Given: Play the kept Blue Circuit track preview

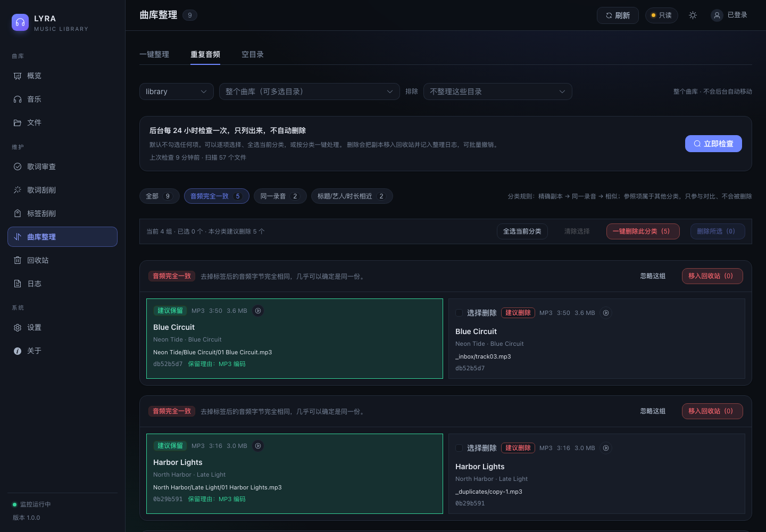Looking at the screenshot, I should tap(258, 311).
